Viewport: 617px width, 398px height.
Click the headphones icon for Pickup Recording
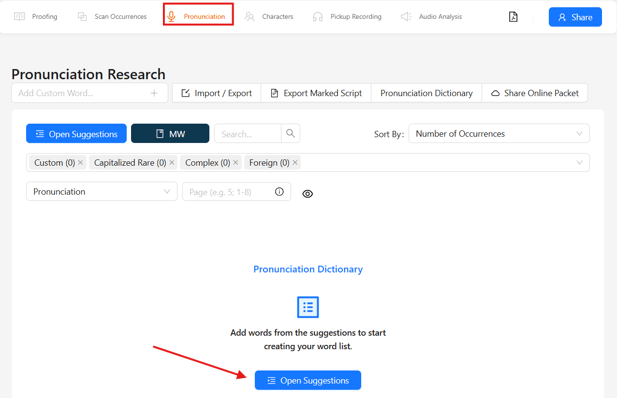318,17
